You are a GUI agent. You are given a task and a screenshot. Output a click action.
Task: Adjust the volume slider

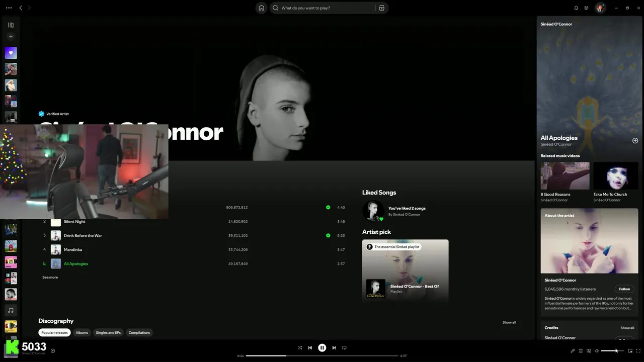(612, 350)
